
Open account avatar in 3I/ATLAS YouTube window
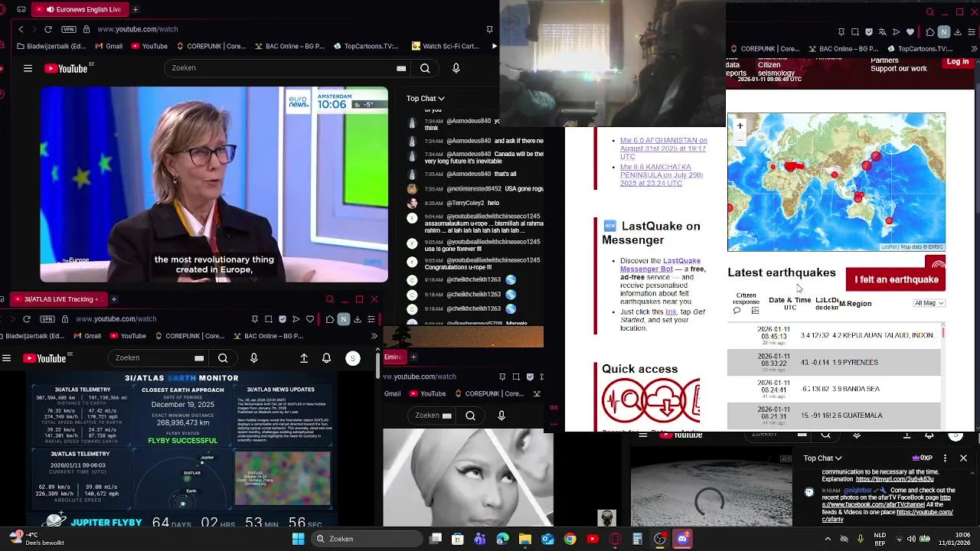(353, 358)
